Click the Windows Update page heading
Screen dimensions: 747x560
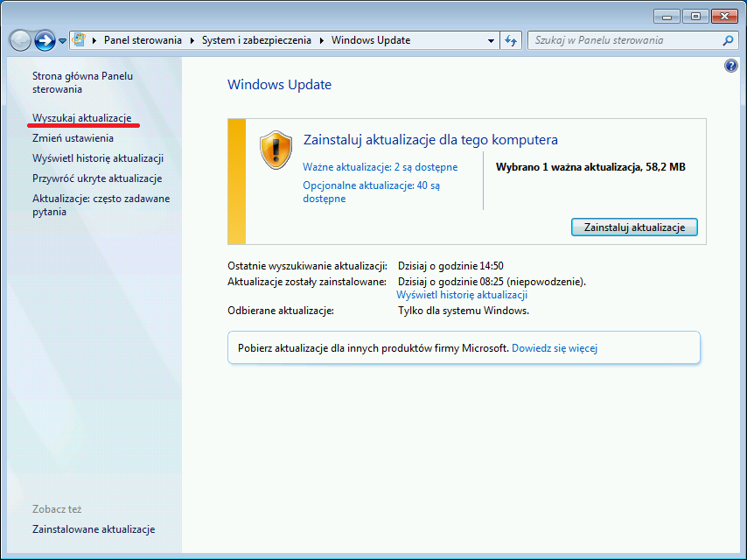point(279,84)
